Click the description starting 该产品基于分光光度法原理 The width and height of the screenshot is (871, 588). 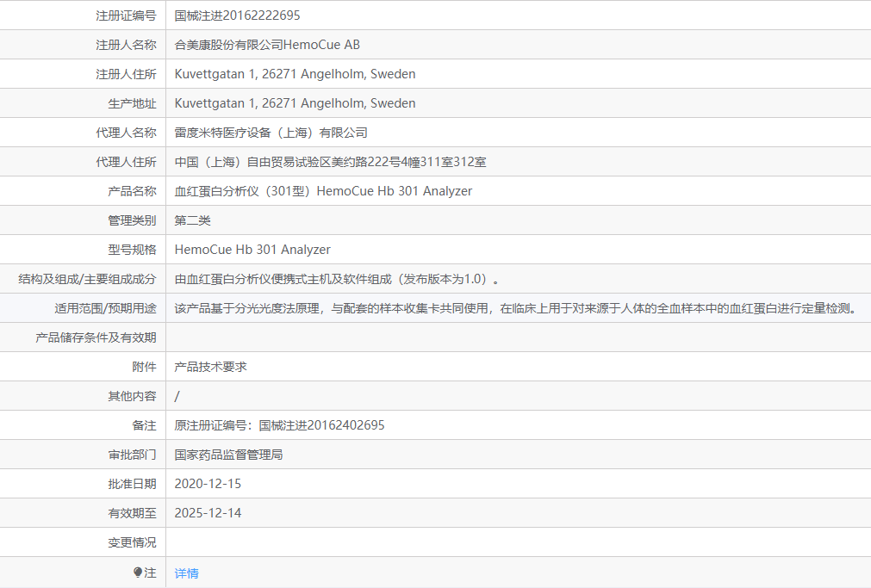coord(517,309)
